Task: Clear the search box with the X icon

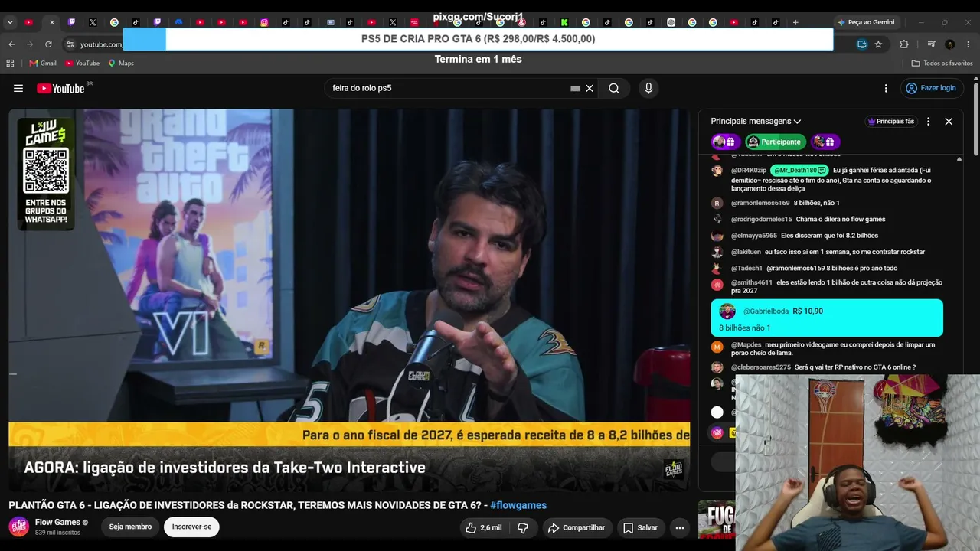Action: pos(590,88)
